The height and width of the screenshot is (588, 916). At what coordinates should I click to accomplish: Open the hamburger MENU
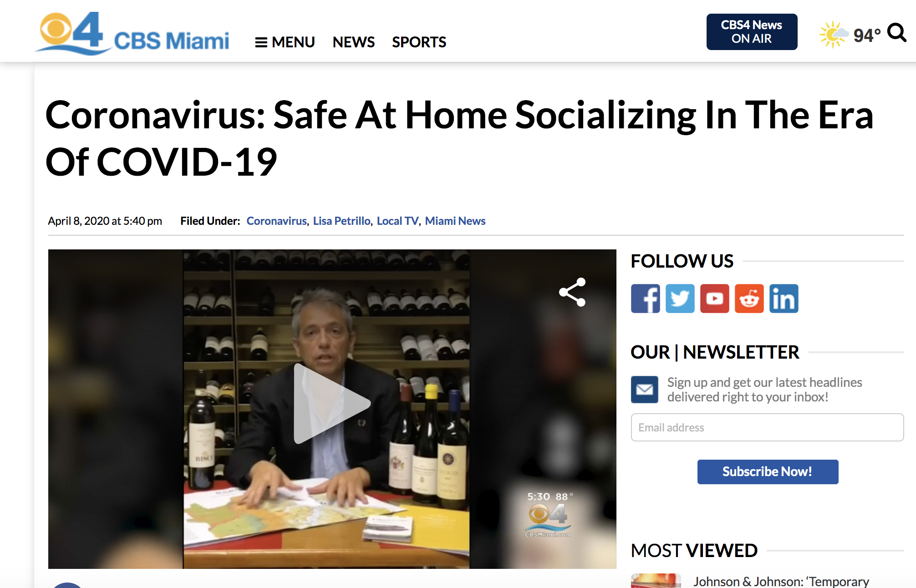[285, 42]
